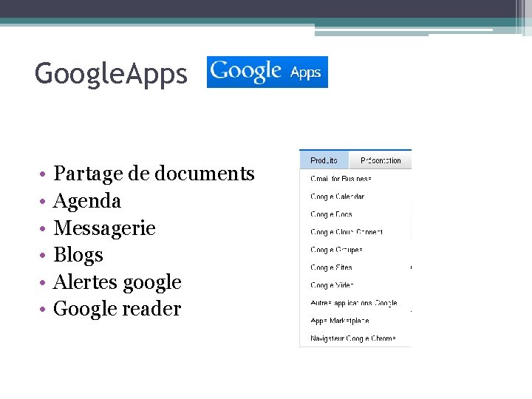Click the GoogleApps slide title

point(111,75)
